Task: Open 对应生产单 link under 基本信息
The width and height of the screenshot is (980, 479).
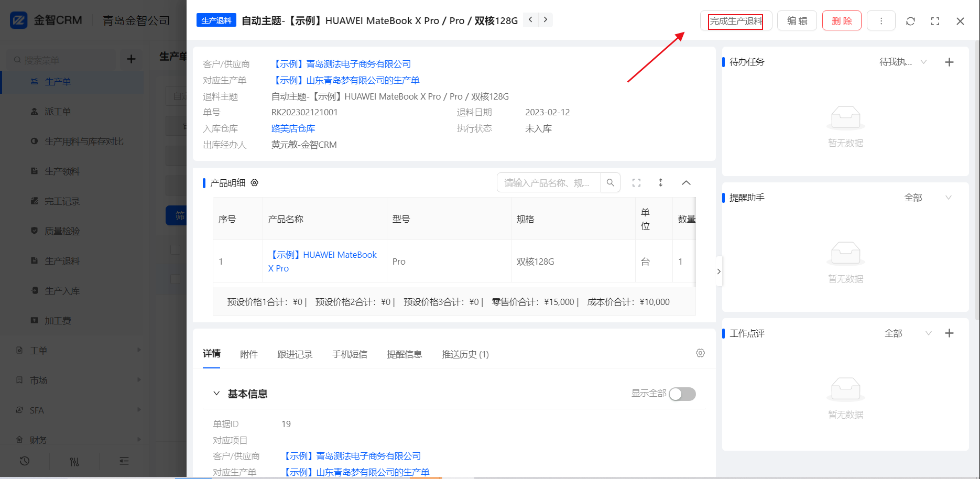Action: tap(356, 472)
